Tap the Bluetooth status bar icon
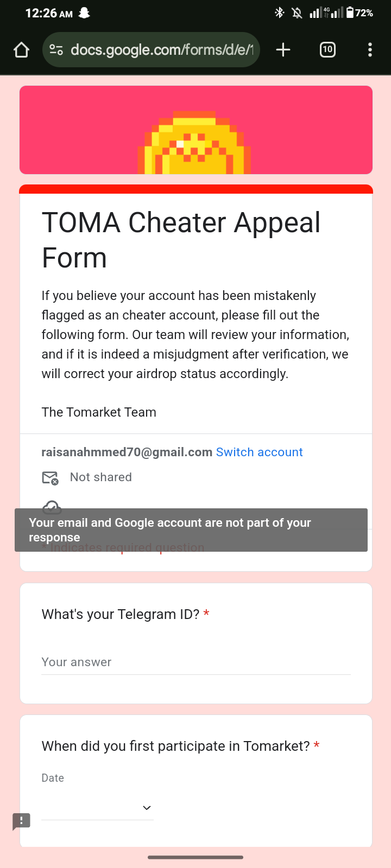 280,12
